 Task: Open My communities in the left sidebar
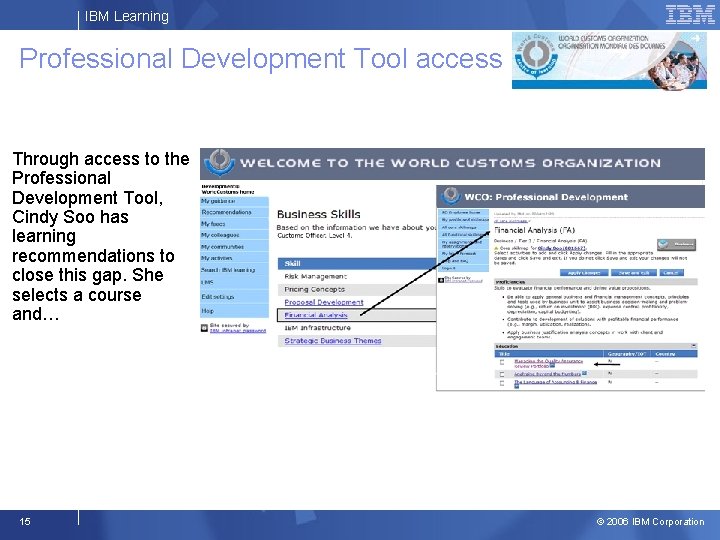234,247
